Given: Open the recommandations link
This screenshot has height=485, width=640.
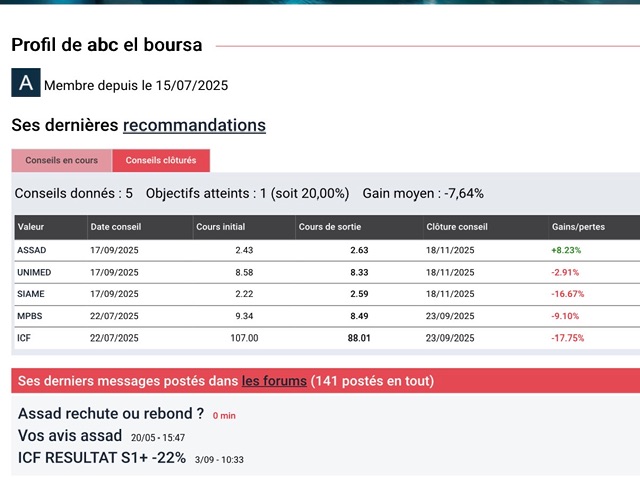Looking at the screenshot, I should pos(194,125).
